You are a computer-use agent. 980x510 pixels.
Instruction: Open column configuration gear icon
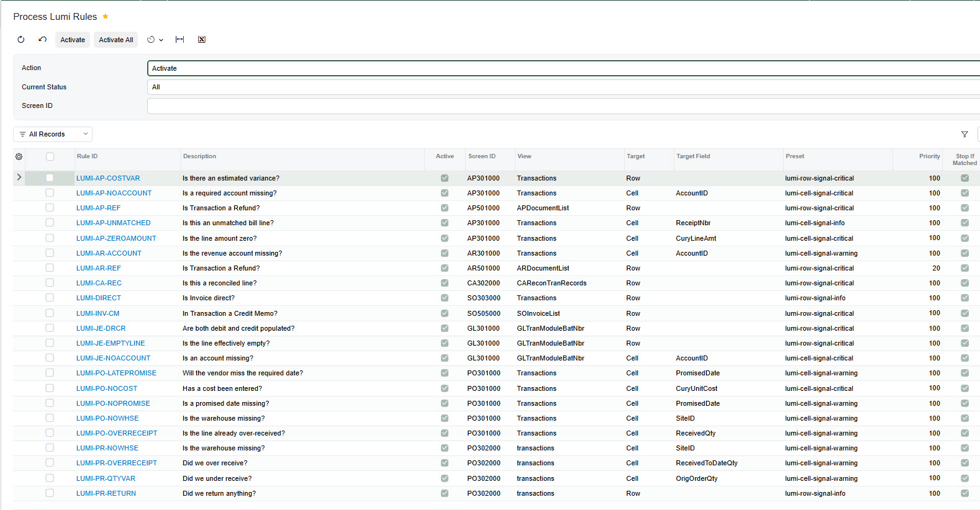point(19,156)
